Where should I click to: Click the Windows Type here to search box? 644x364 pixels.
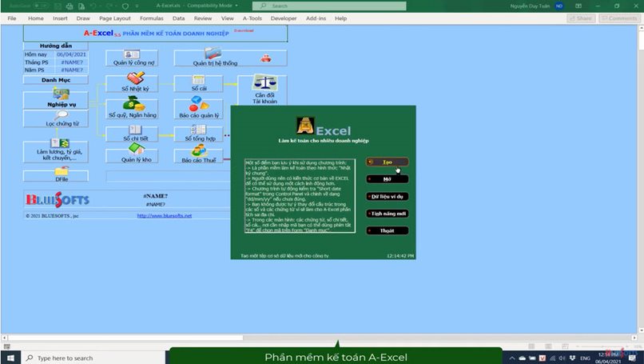[x=95, y=358]
